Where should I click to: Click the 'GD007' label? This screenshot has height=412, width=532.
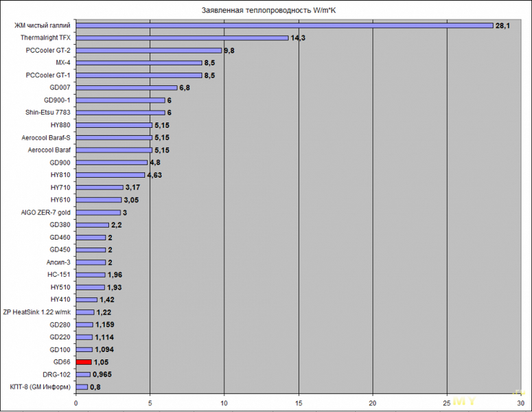tap(60, 88)
